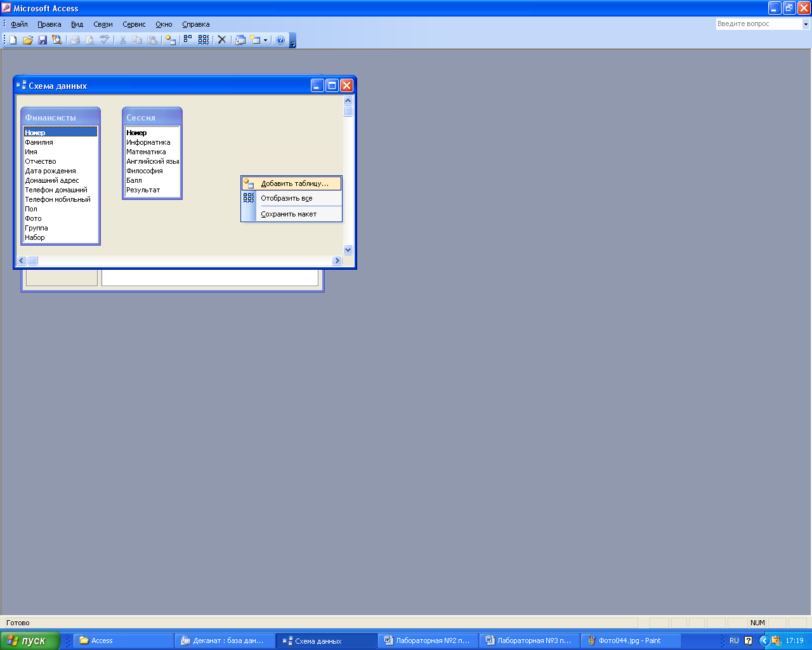Click vertical scrollbar down arrow in Схема данных
This screenshot has height=650, width=812.
(348, 249)
